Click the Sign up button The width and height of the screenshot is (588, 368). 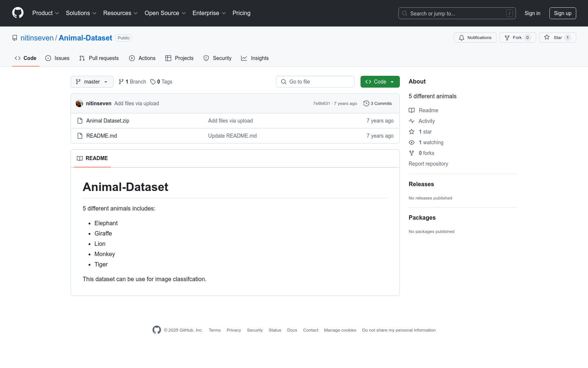coord(563,13)
